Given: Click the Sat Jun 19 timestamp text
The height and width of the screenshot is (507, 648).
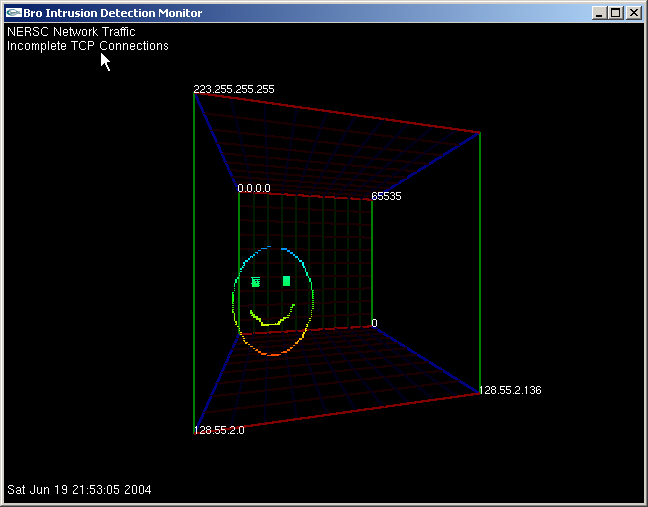Looking at the screenshot, I should pyautogui.click(x=79, y=490).
